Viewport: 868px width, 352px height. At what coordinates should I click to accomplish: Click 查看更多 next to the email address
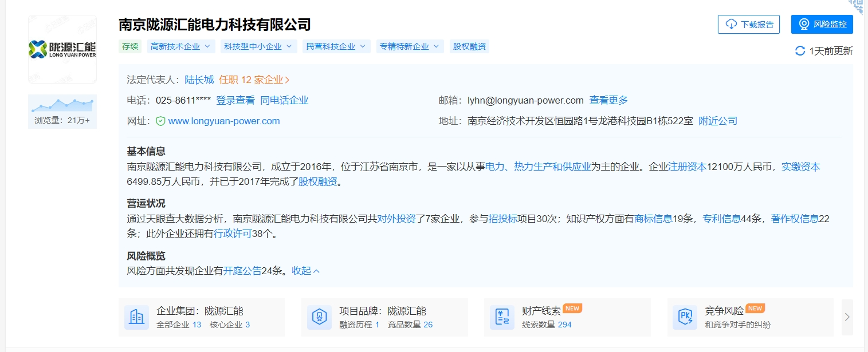[608, 100]
